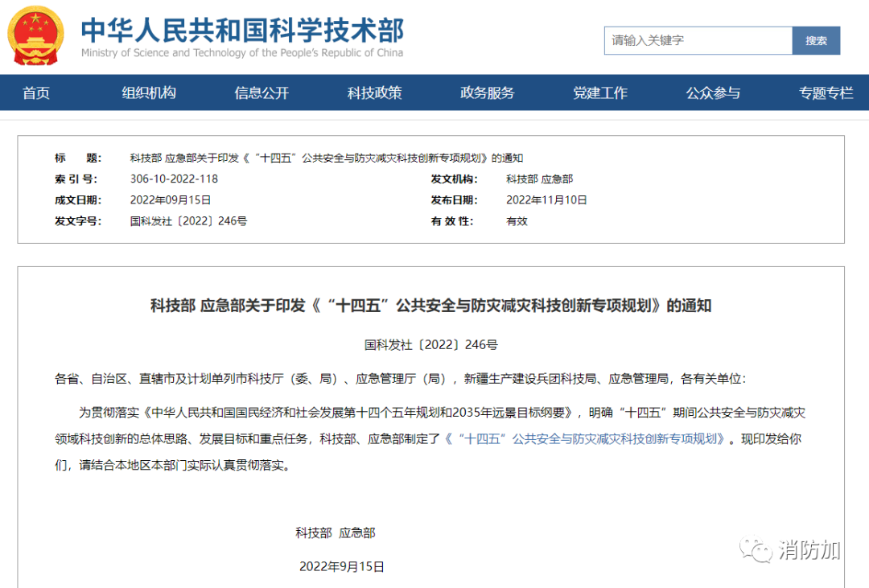Select the 公众参与 menu item
The height and width of the screenshot is (588, 869).
(712, 93)
